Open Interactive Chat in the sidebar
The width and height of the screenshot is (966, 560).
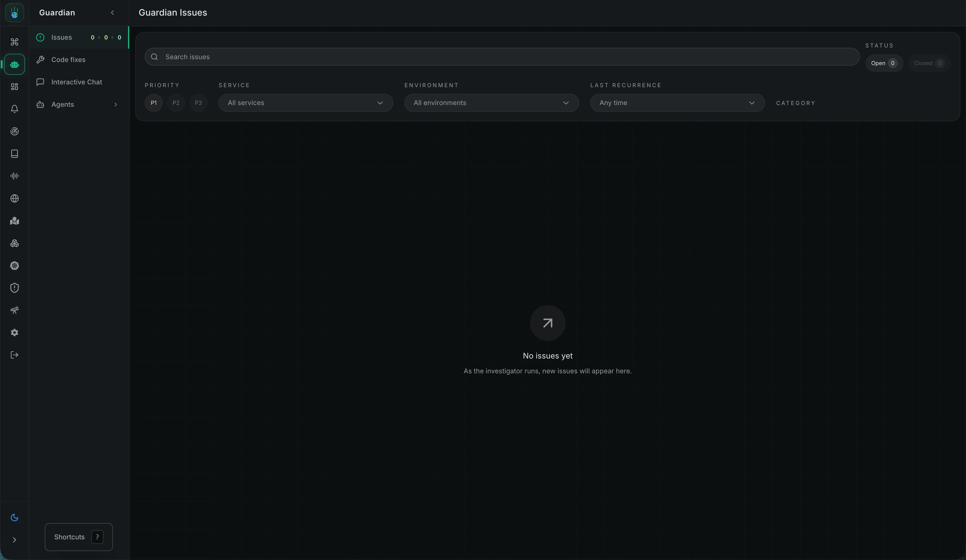coord(79,82)
